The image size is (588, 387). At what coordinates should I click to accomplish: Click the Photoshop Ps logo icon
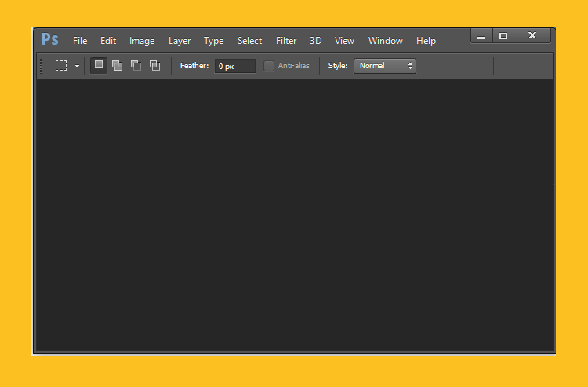[50, 39]
